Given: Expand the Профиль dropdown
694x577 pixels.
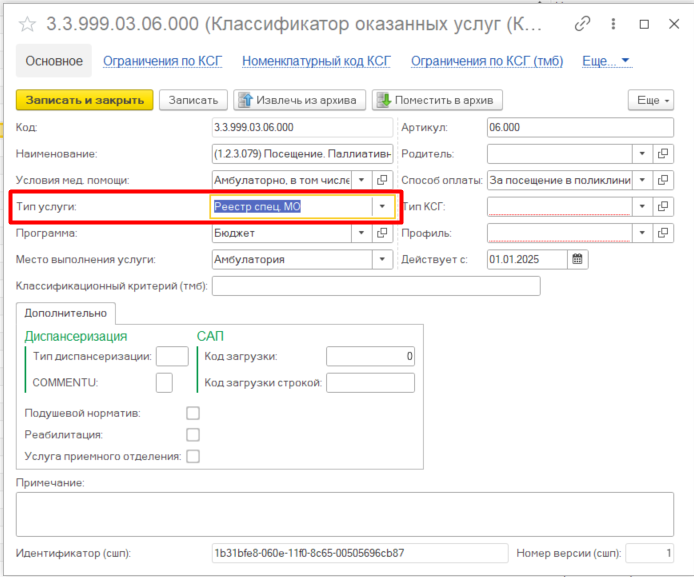Looking at the screenshot, I should [x=642, y=233].
